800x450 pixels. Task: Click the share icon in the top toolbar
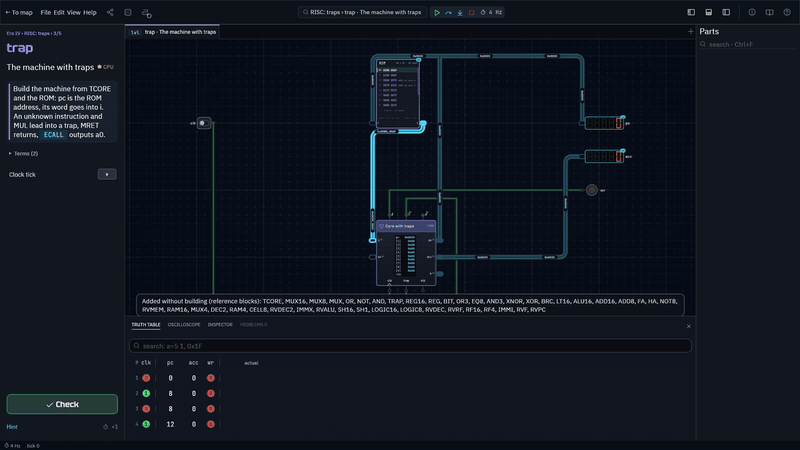pos(110,12)
